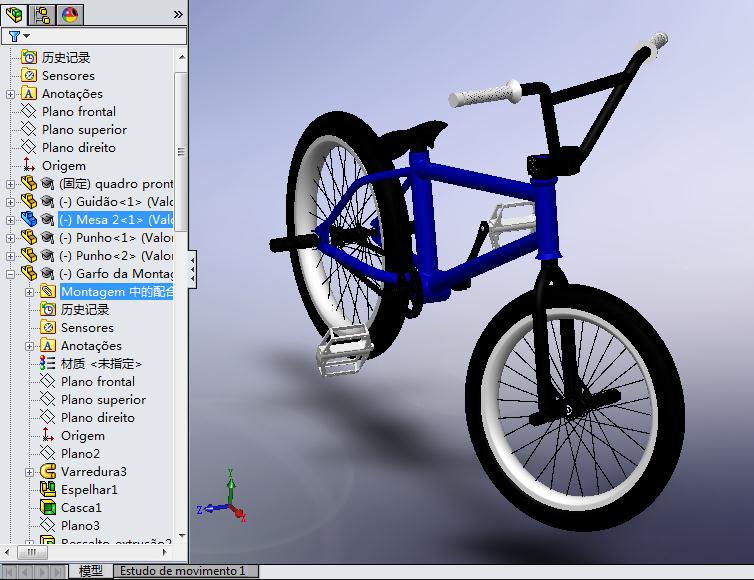The width and height of the screenshot is (754, 580).
Task: Expand the top-level Anotações node
Action: click(x=10, y=94)
